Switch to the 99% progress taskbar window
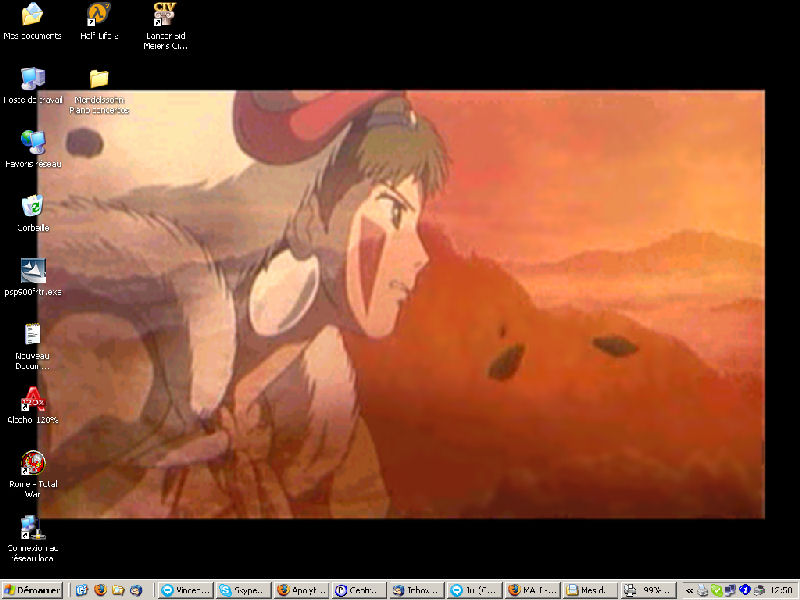This screenshot has height=600, width=800. coord(645,590)
